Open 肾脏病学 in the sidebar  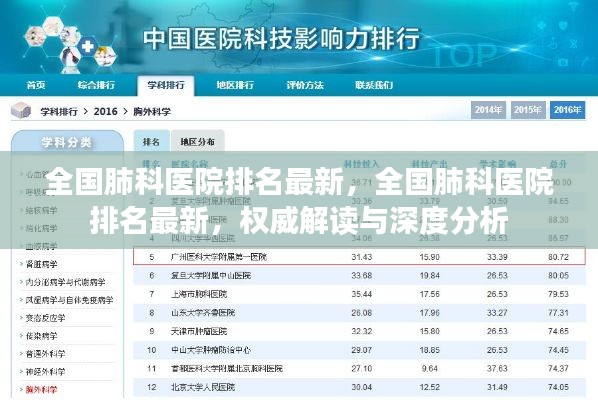tap(41, 264)
